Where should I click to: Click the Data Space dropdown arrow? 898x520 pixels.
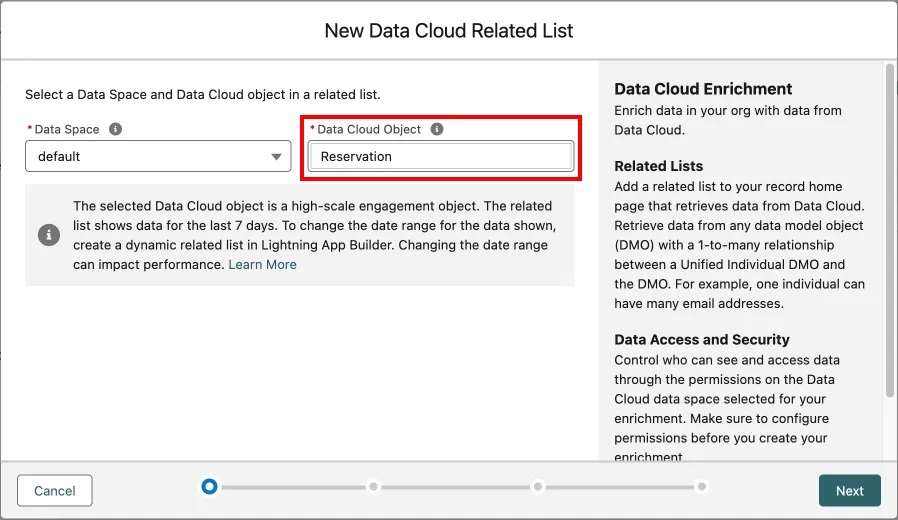pyautogui.click(x=277, y=157)
